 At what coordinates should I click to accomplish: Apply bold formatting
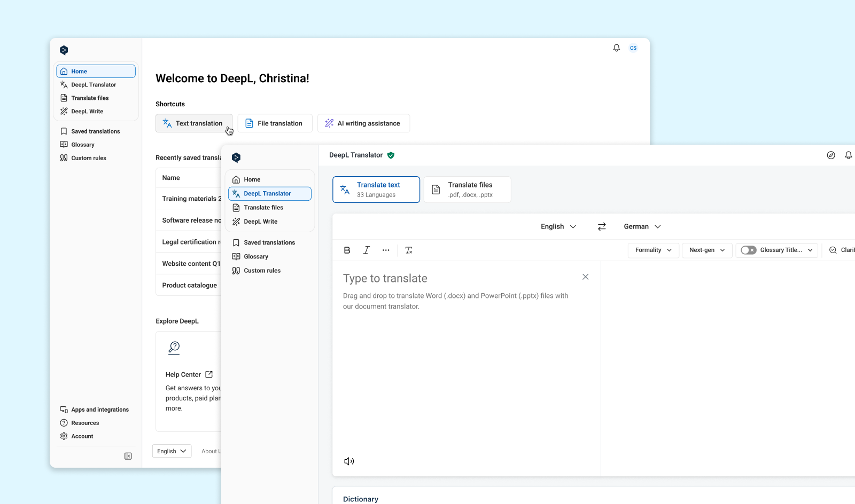coord(347,250)
